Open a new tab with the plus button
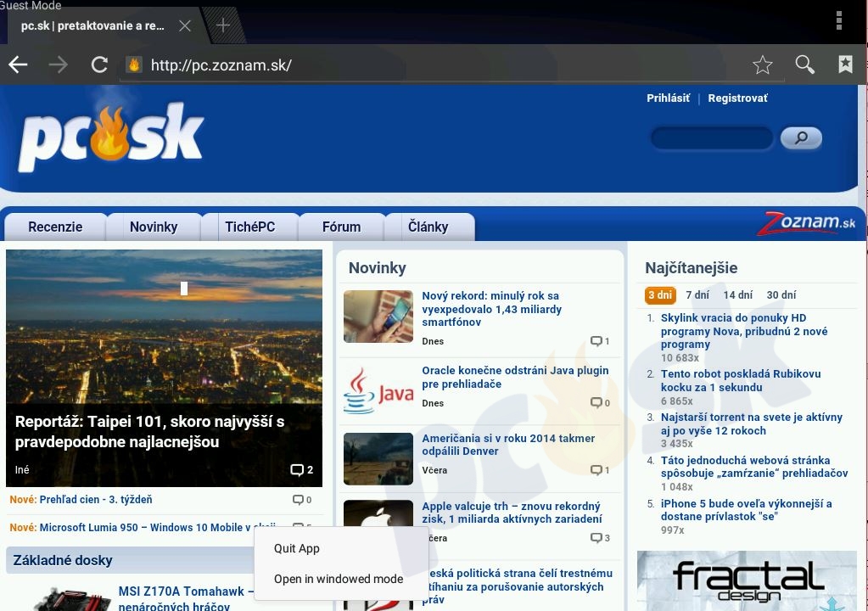Viewport: 868px width, 611px height. point(222,25)
